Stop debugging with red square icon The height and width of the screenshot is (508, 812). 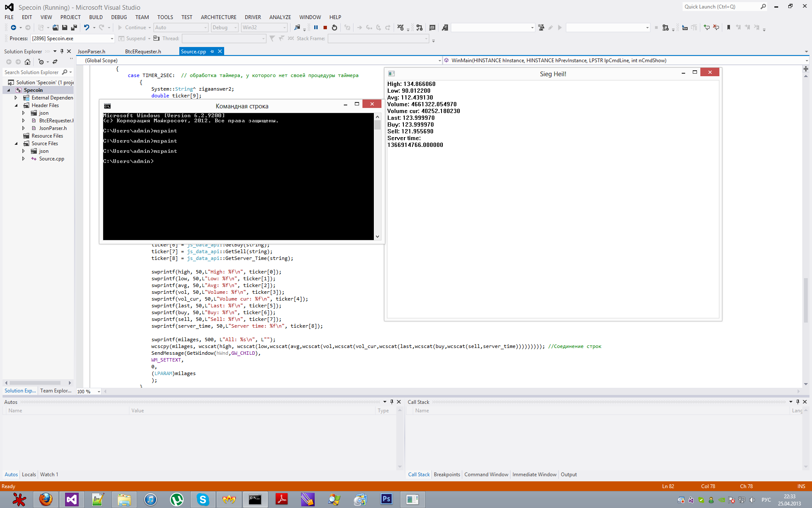point(325,28)
